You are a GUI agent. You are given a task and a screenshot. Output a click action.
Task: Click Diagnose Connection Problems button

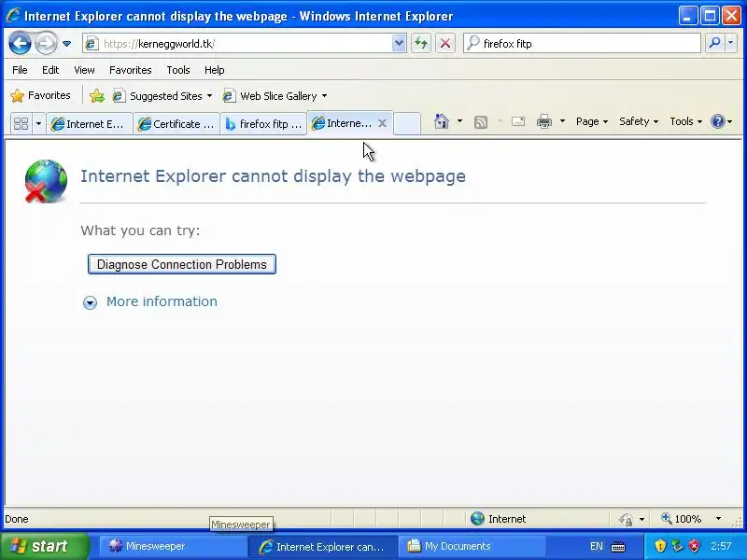point(182,264)
